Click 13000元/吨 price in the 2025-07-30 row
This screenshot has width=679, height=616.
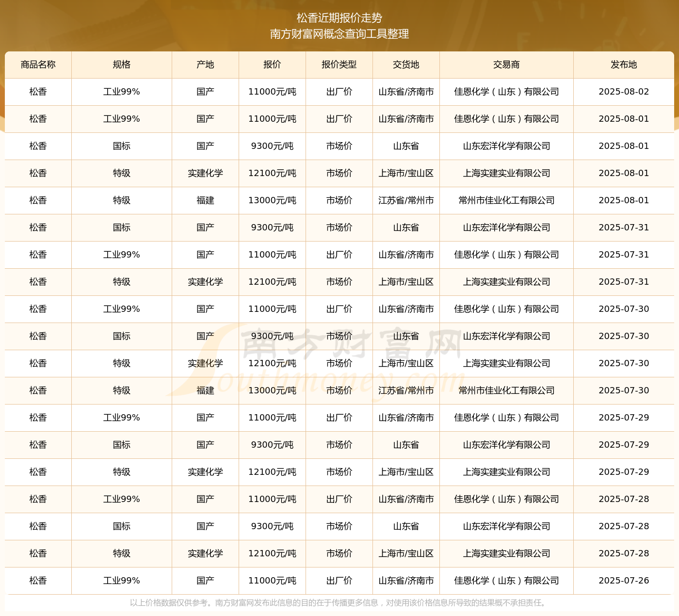[x=272, y=390]
